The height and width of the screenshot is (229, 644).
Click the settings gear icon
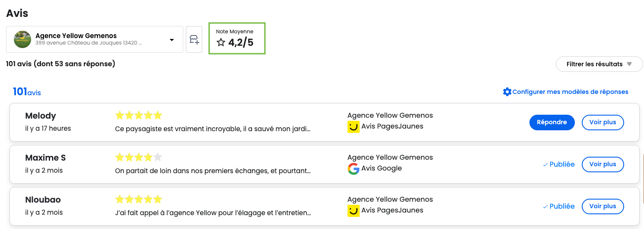pos(507,92)
